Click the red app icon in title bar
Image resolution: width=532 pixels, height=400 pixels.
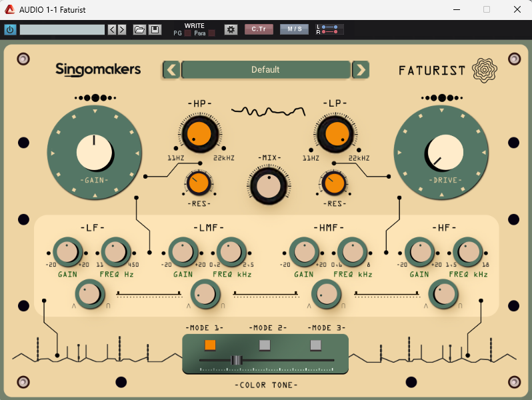pyautogui.click(x=9, y=9)
